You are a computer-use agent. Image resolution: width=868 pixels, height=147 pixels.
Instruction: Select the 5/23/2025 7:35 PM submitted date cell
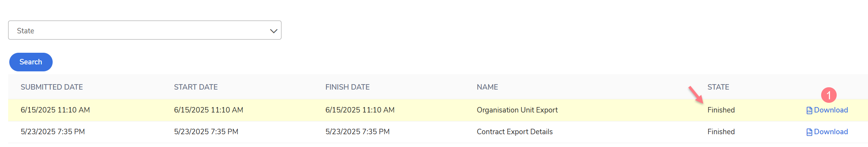click(x=53, y=132)
